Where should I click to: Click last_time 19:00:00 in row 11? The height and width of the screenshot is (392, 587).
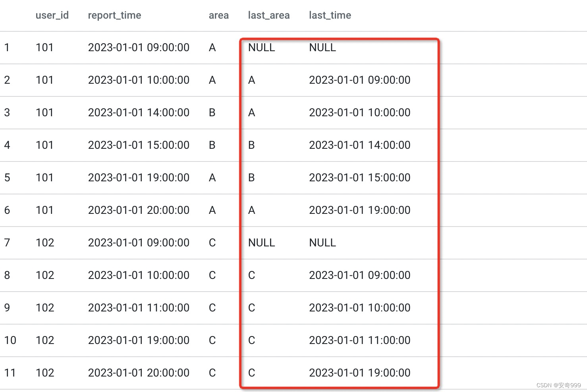click(x=360, y=373)
